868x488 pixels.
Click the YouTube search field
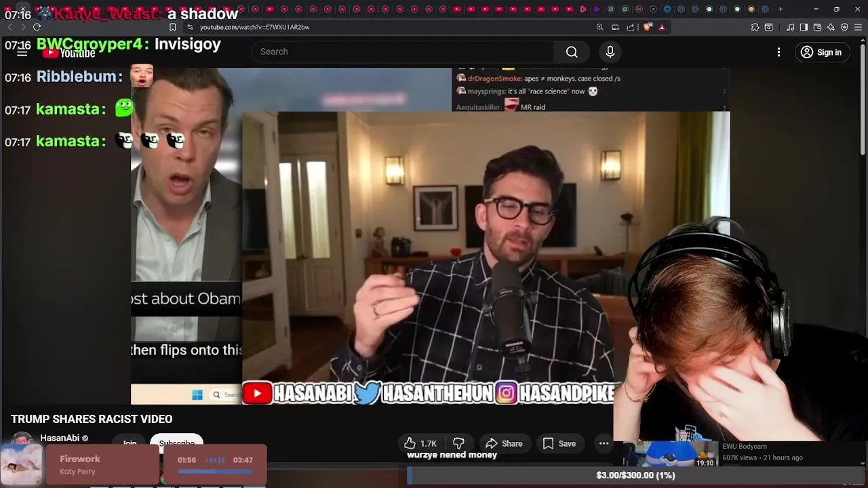(x=403, y=52)
